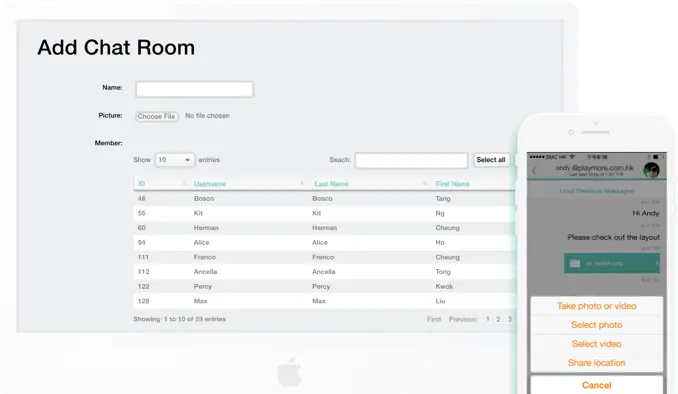The image size is (678, 394).
Task: Select username Ancella in the table
Action: (205, 272)
